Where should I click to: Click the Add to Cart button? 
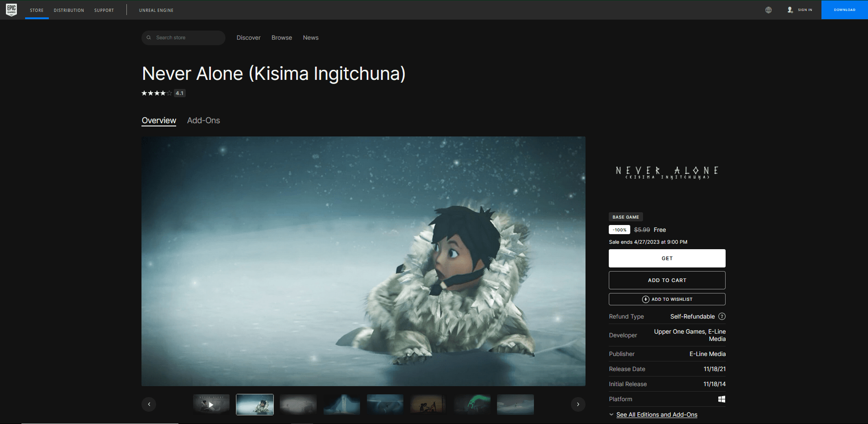point(667,280)
